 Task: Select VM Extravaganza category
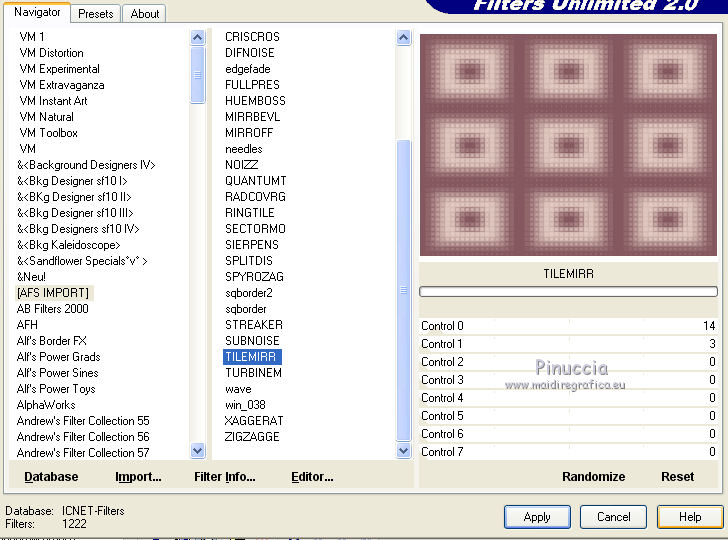pos(62,85)
